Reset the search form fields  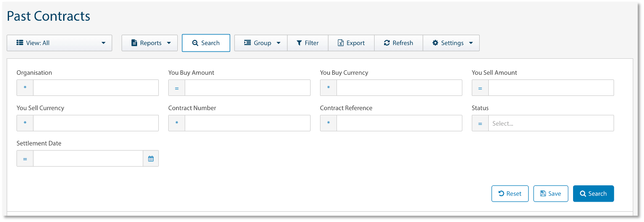(510, 193)
